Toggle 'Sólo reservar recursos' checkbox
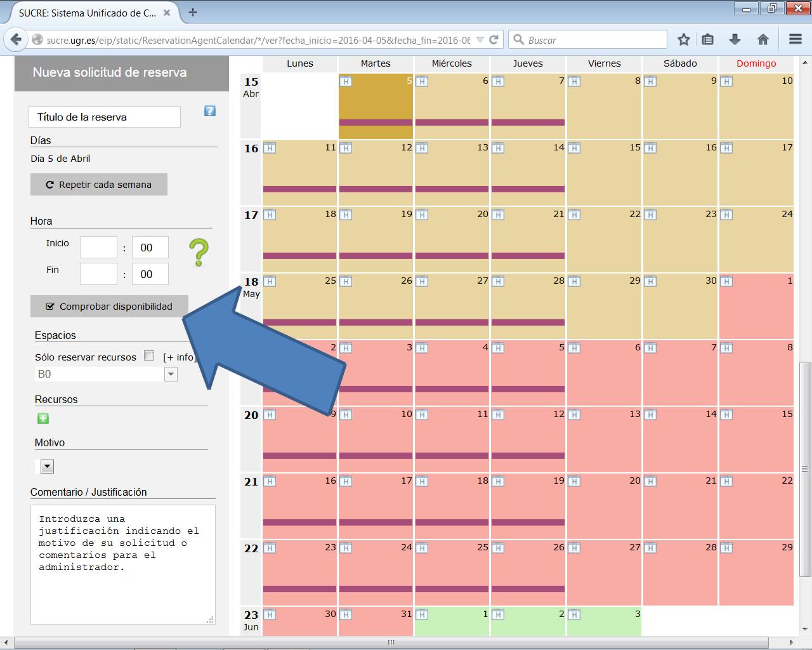This screenshot has height=650, width=812. 149,356
